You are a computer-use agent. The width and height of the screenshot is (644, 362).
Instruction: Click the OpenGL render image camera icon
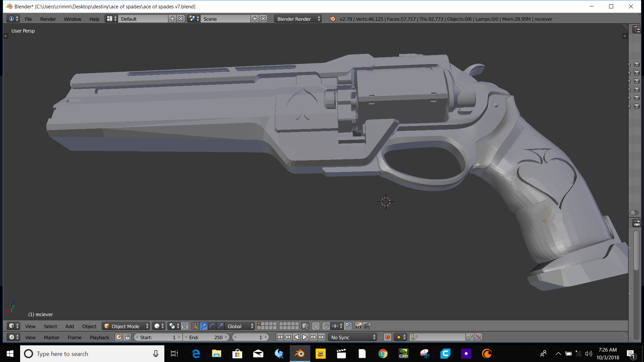358,326
